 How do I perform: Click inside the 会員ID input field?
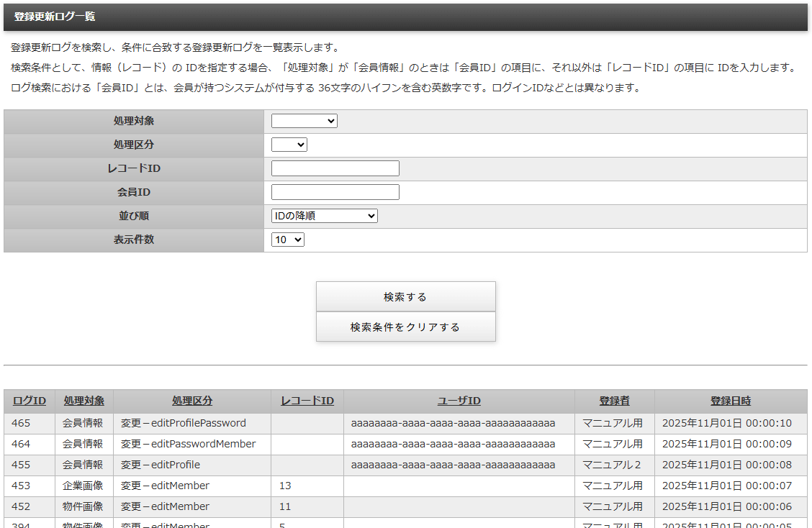335,191
